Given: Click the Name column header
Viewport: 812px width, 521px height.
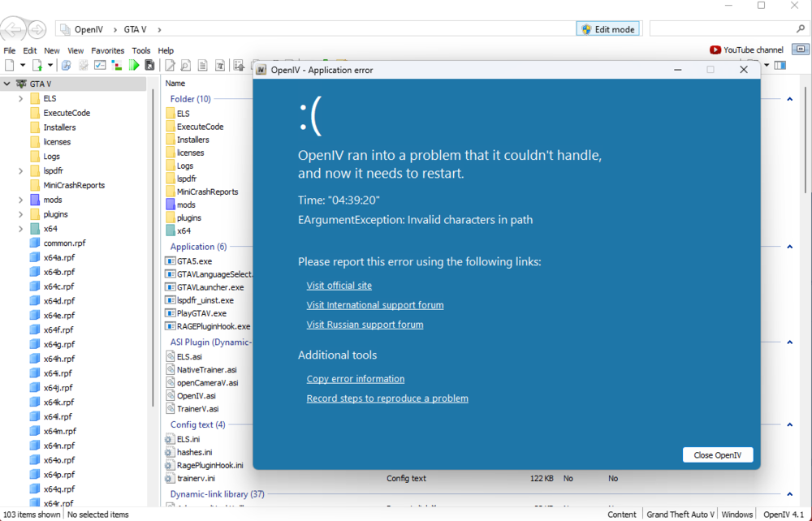Looking at the screenshot, I should point(175,84).
